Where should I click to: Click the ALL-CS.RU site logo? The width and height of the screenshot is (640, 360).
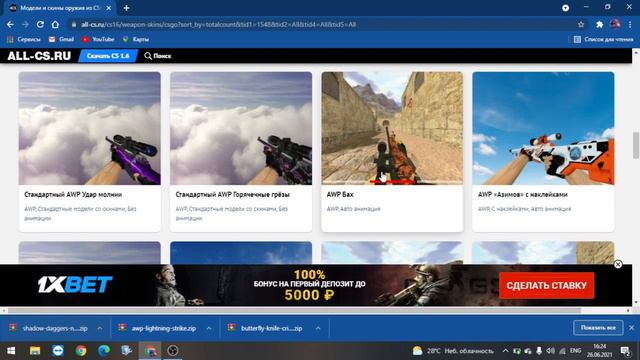pyautogui.click(x=39, y=56)
